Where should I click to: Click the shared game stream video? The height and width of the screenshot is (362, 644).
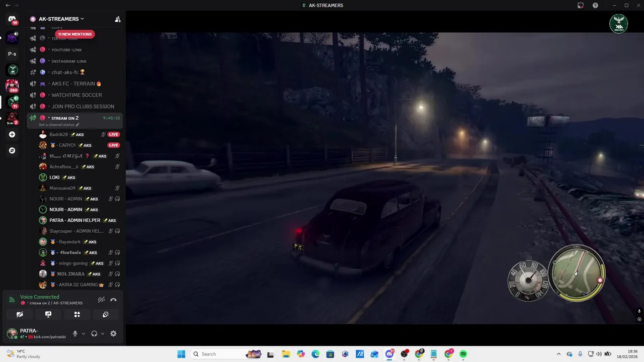point(385,178)
